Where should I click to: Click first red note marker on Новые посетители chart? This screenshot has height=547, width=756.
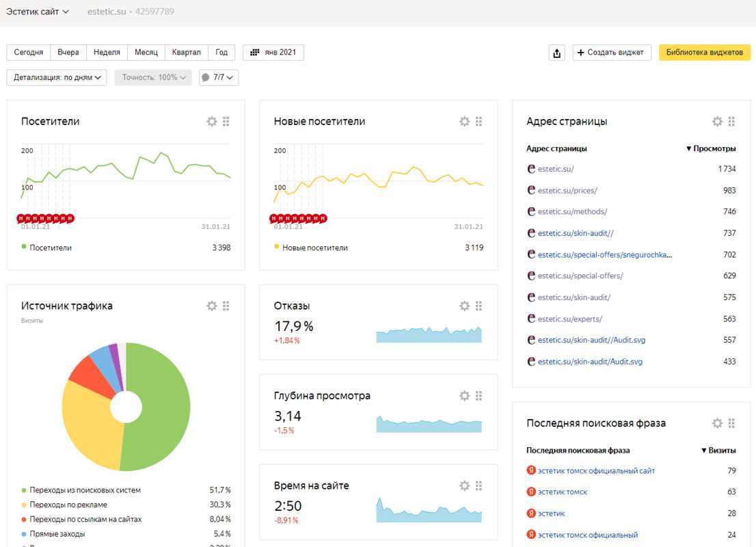click(x=273, y=219)
